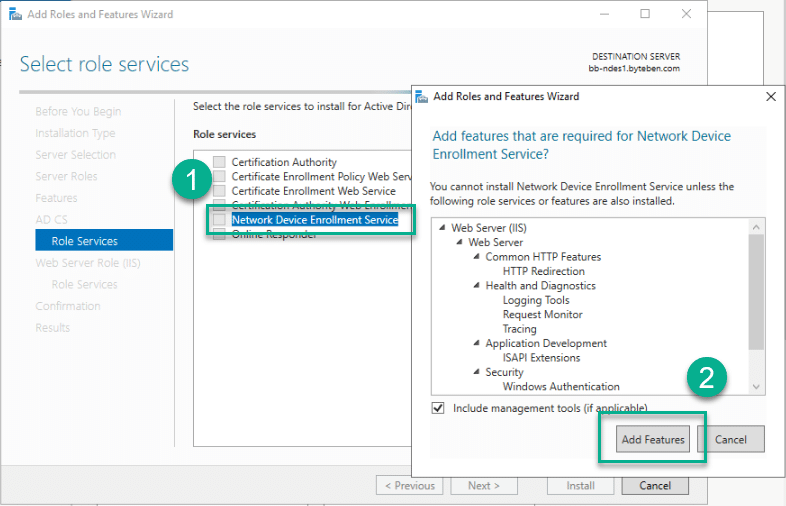Collapse the Web Server (IIS) node

click(x=442, y=228)
